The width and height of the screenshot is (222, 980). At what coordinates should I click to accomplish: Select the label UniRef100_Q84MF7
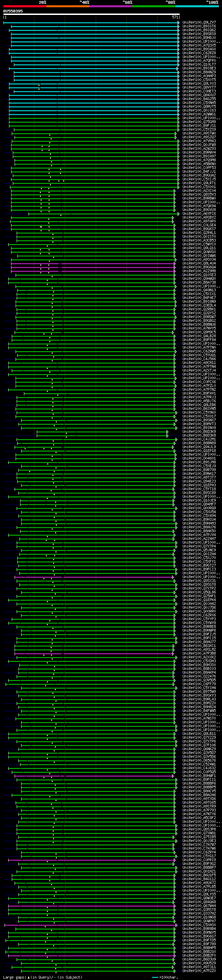point(199,504)
